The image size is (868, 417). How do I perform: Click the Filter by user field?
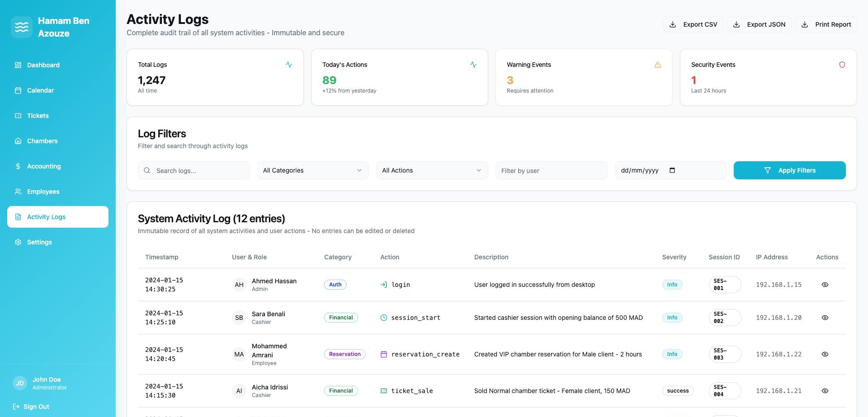click(552, 170)
